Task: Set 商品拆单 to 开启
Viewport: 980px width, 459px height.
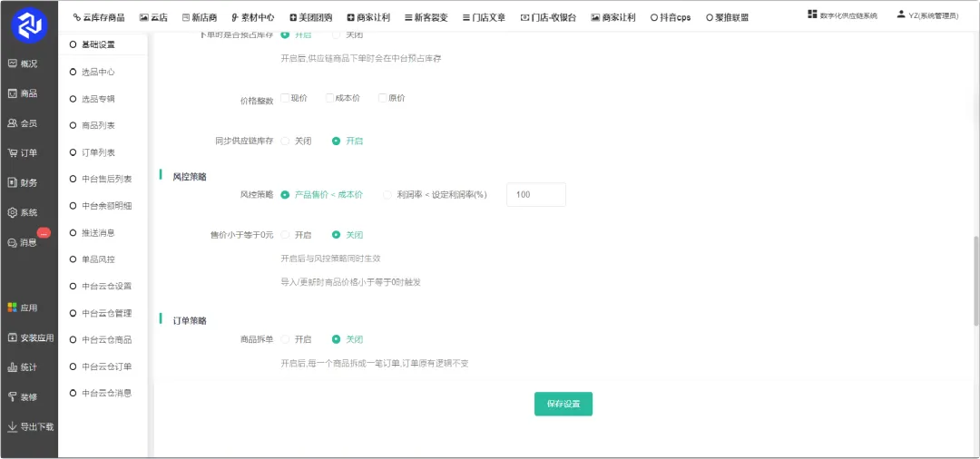Action: pos(285,339)
